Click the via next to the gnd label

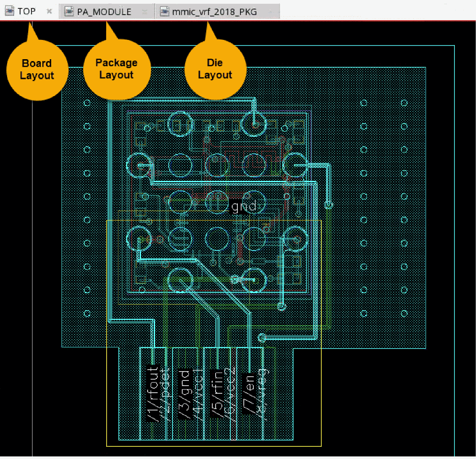[x=328, y=205]
